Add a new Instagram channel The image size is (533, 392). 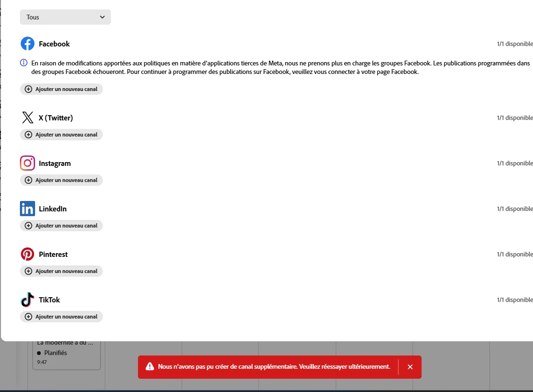click(x=61, y=180)
